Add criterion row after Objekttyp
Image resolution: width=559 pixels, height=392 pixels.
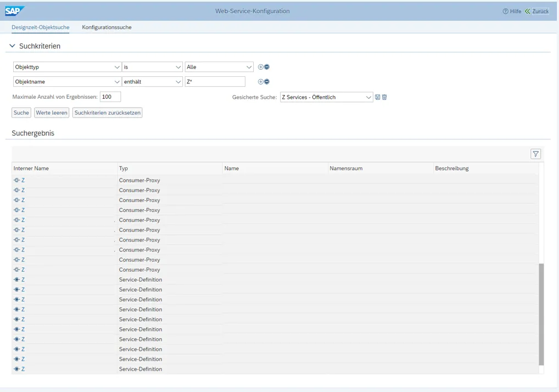coord(261,67)
